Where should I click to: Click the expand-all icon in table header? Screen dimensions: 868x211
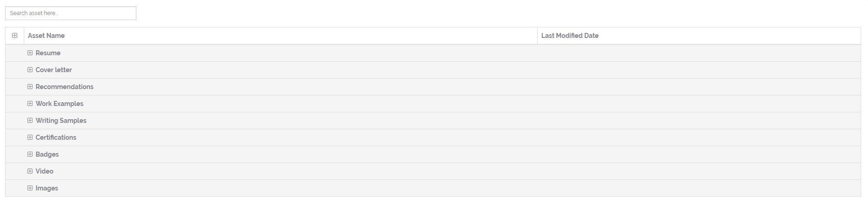coord(15,36)
